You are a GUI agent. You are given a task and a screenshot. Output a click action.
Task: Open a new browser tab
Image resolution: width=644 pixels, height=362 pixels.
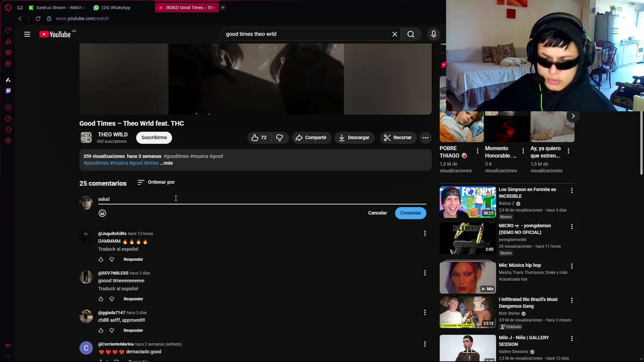point(222,8)
